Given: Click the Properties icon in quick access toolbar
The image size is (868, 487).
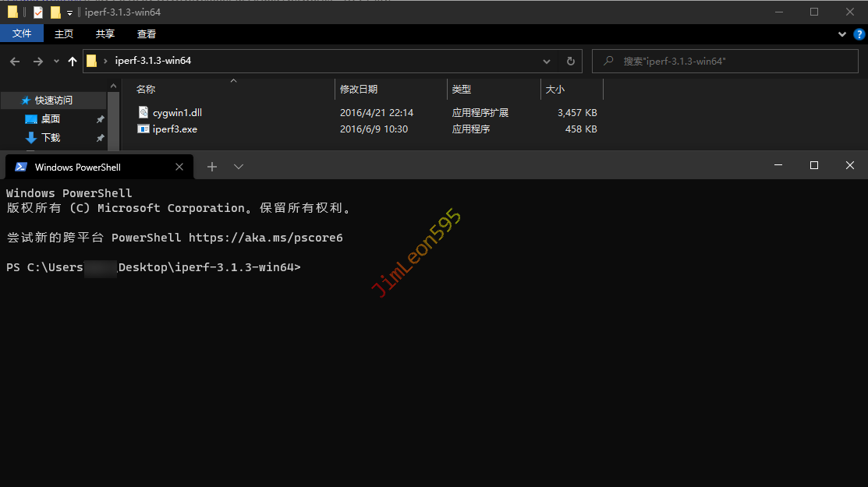Looking at the screenshot, I should (38, 12).
